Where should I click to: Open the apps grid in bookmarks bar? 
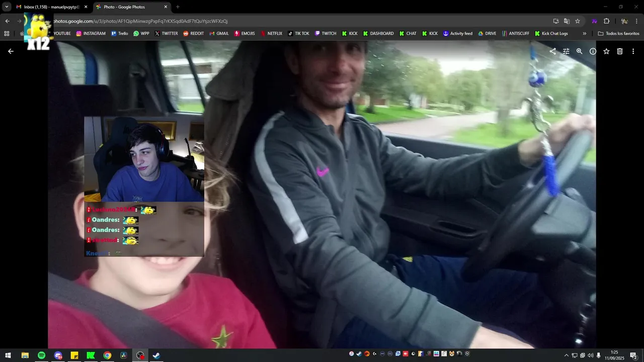tap(7, 34)
